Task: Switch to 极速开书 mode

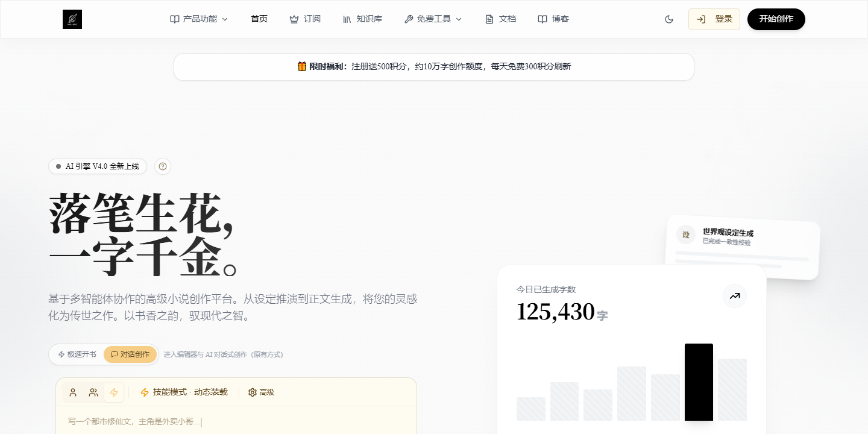Action: (77, 354)
